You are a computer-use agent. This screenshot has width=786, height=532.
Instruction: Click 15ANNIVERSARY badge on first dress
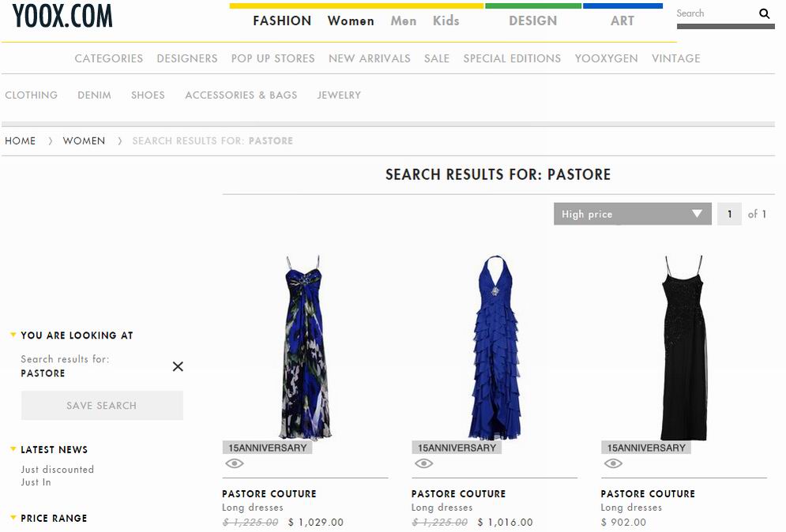267,448
